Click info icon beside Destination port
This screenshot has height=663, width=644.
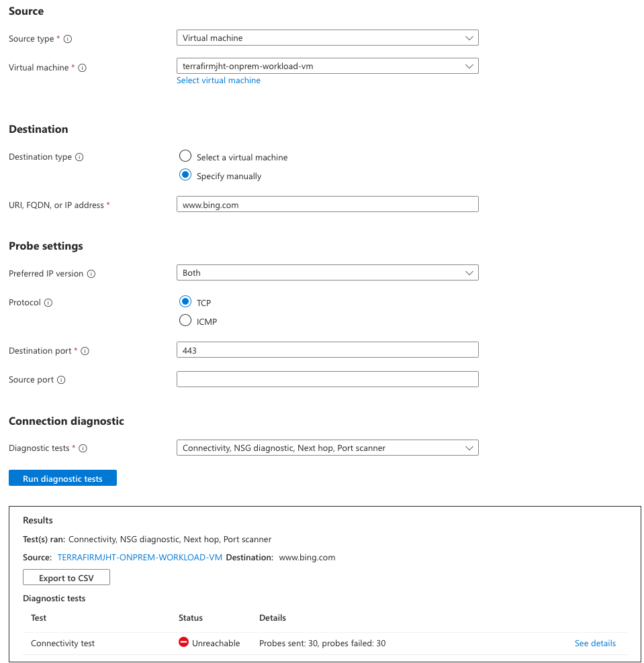tap(85, 351)
